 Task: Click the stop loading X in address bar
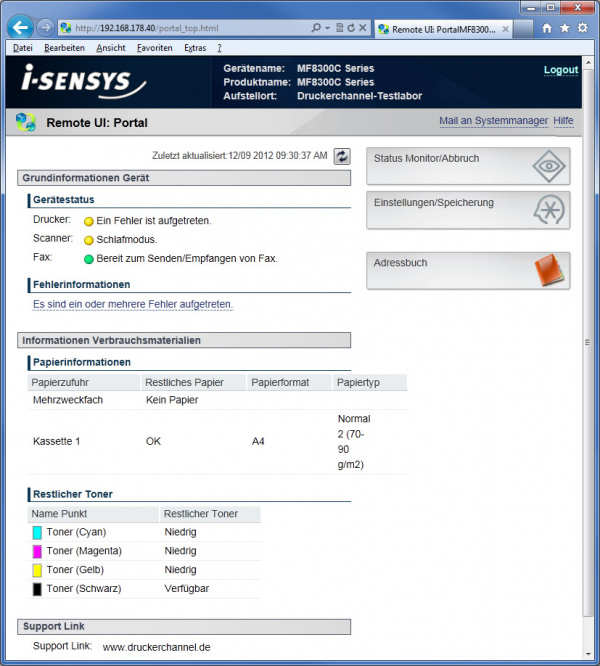tap(362, 28)
